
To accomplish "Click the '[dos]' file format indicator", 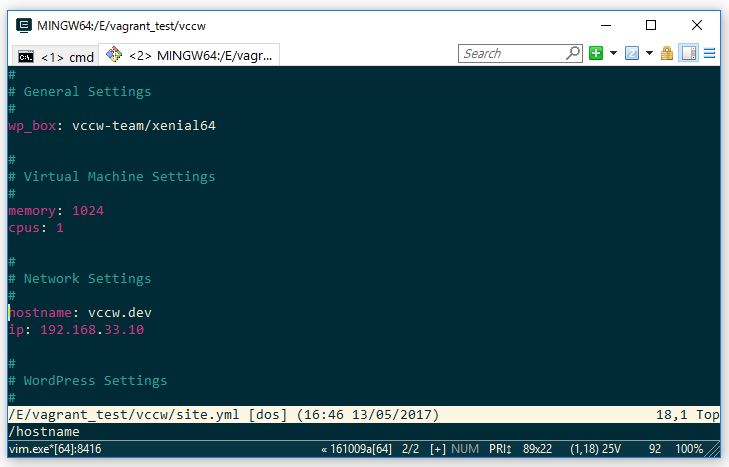I will pos(268,414).
